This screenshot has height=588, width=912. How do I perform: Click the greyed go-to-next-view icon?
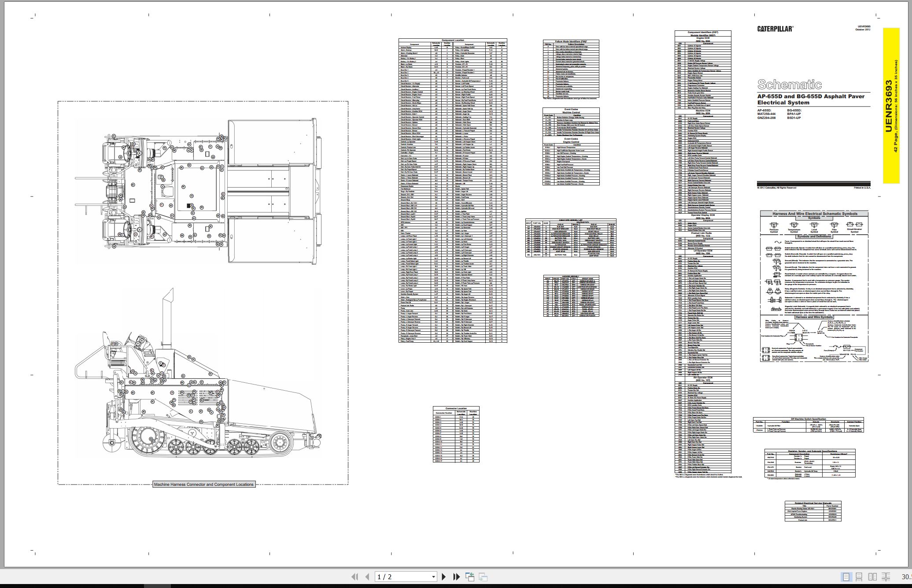[x=483, y=577]
